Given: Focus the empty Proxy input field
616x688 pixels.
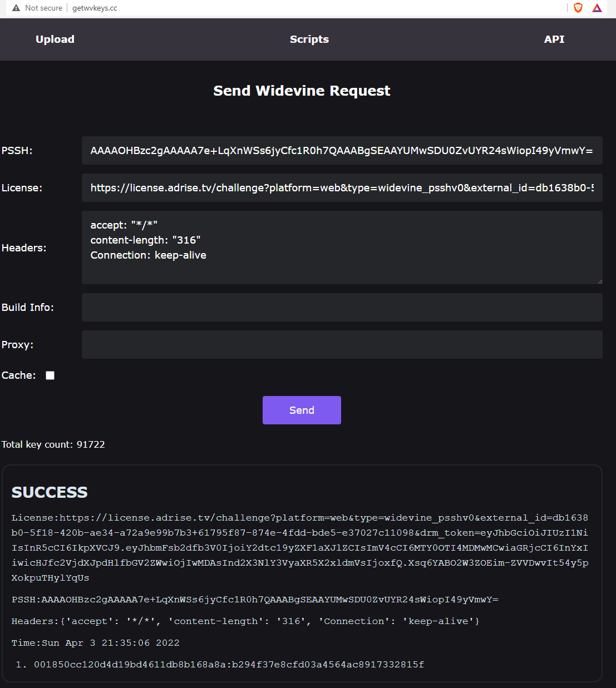Looking at the screenshot, I should (342, 345).
